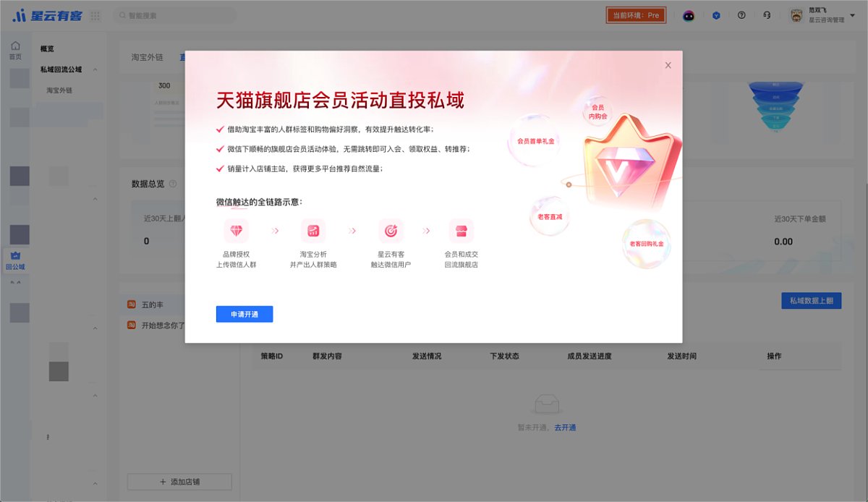Click the 微信触达的全链路示意 heading
This screenshot has width=868, height=502.
tap(259, 202)
